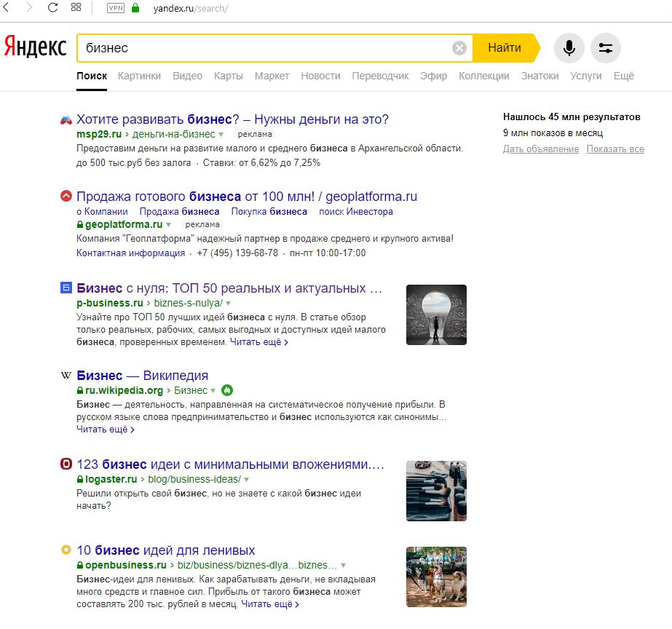This screenshot has width=672, height=629.
Task: Open the Знатоки tab
Action: (x=539, y=76)
